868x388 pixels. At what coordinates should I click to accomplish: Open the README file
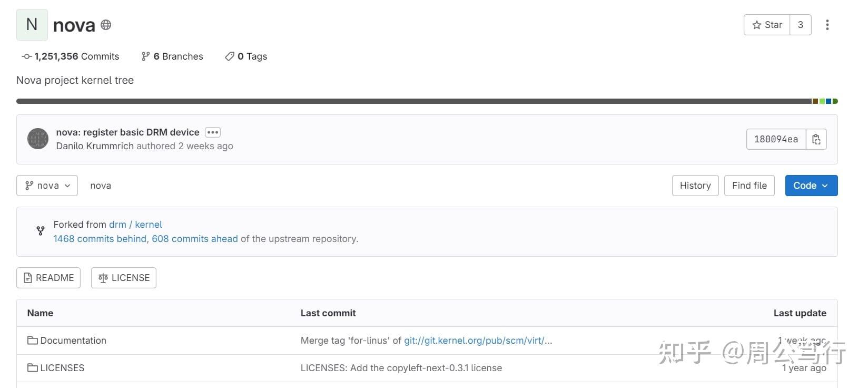48,277
